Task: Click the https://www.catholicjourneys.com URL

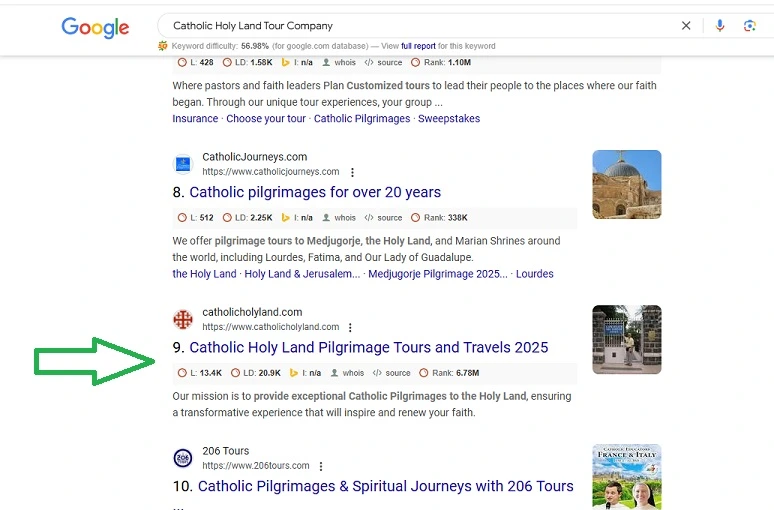Action: [x=271, y=172]
